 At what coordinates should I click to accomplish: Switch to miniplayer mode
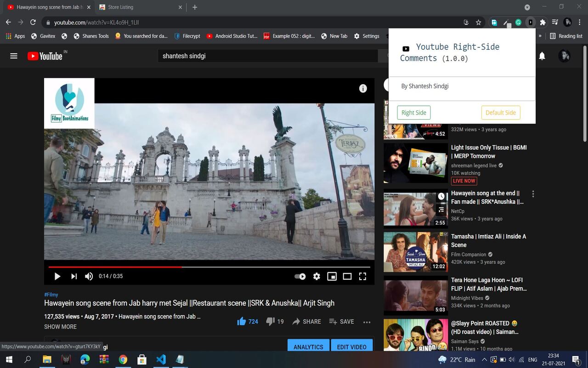(x=332, y=276)
